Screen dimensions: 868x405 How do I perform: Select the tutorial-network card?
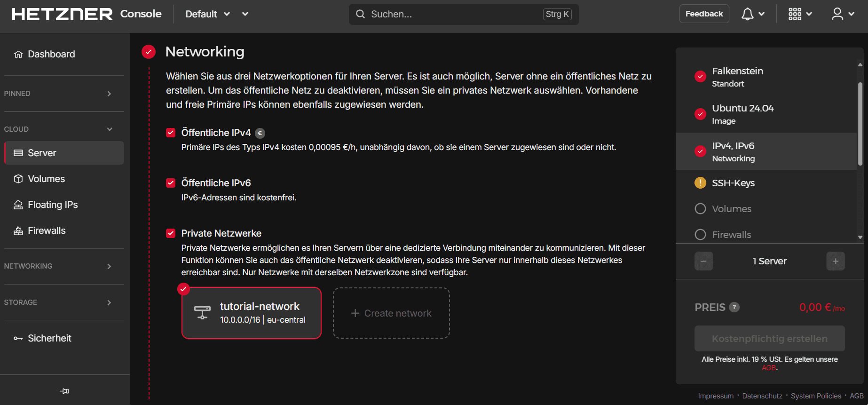click(x=252, y=313)
